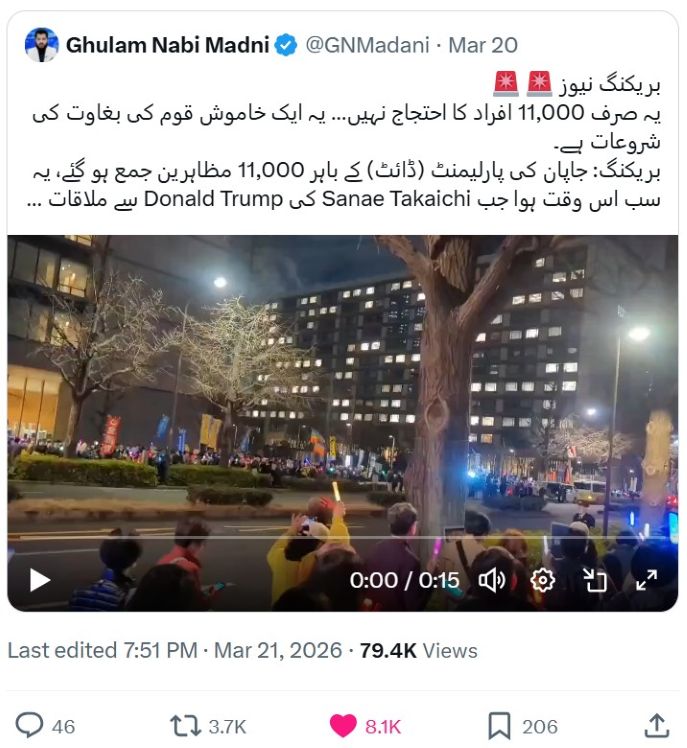This screenshot has width=687, height=748.
Task: Repost the tweet using retweet icon
Action: click(x=185, y=726)
